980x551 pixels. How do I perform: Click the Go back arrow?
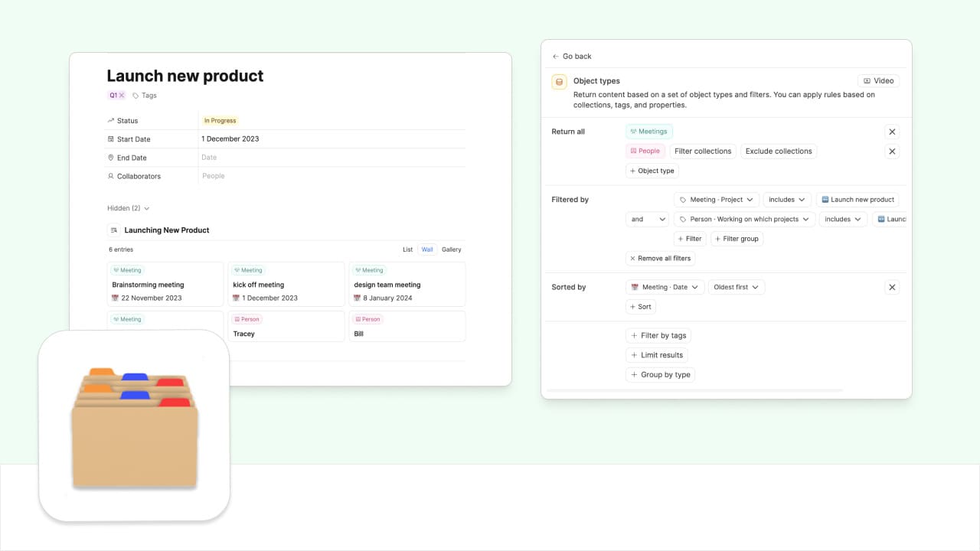point(556,57)
